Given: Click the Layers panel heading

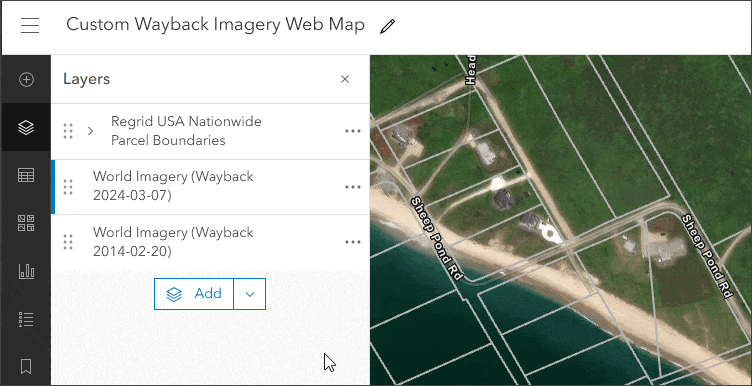Looking at the screenshot, I should (x=86, y=79).
